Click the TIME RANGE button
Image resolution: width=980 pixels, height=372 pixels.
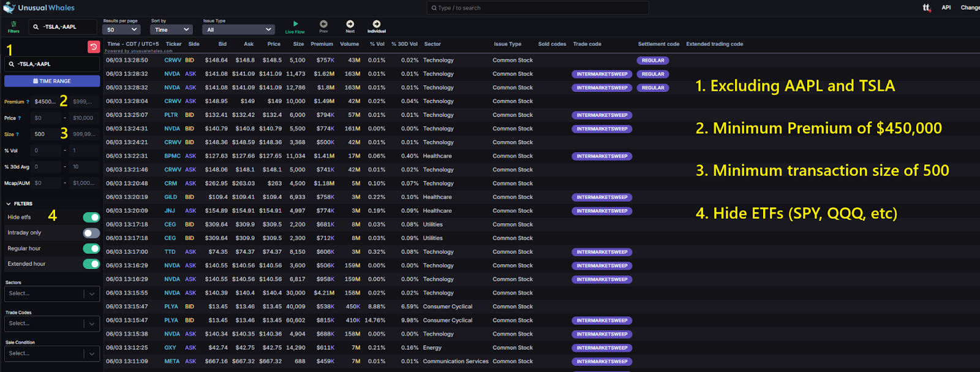[x=52, y=81]
